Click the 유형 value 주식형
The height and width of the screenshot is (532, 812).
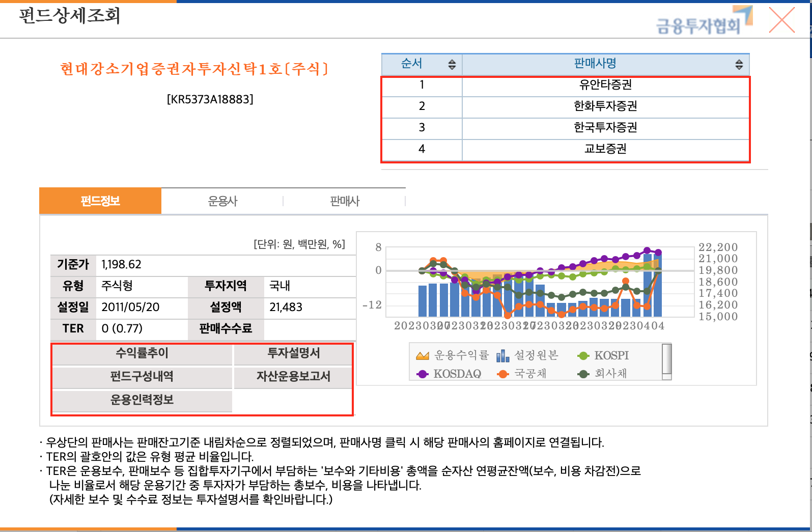pyautogui.click(x=117, y=286)
